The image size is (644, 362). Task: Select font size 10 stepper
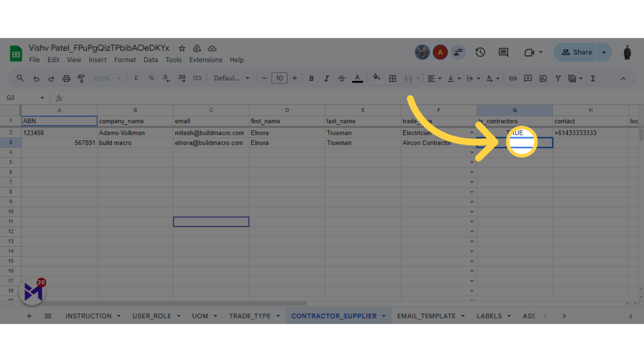(x=279, y=79)
